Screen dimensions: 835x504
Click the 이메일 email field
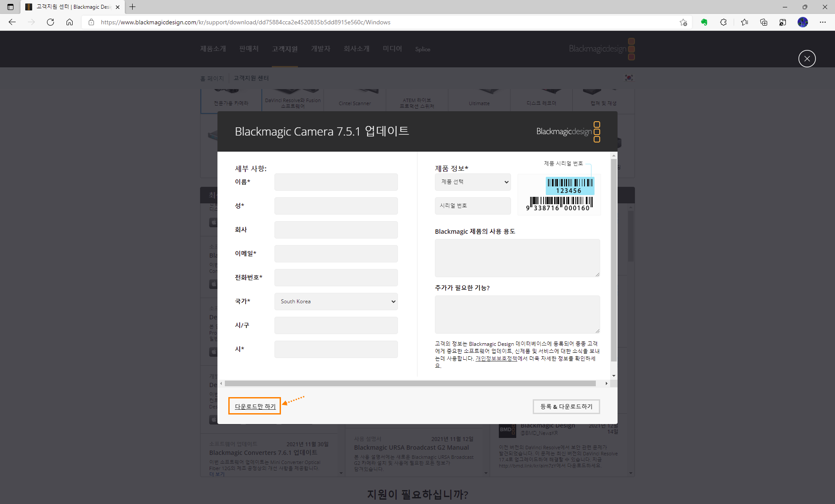[x=336, y=254]
